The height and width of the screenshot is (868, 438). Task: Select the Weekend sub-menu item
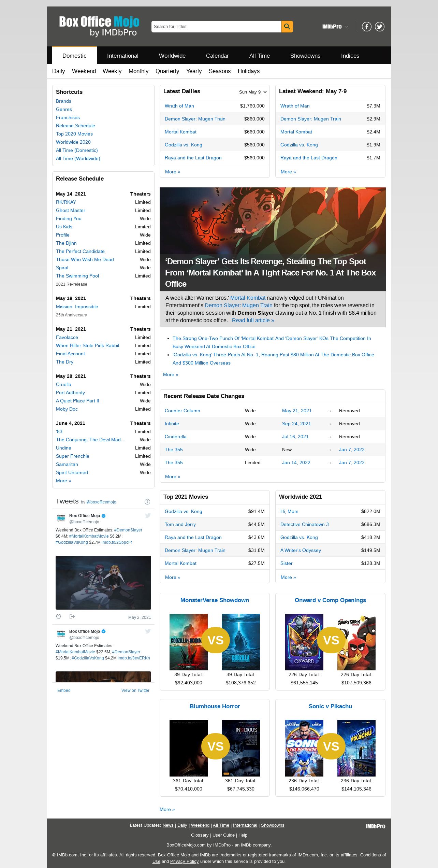pos(84,71)
